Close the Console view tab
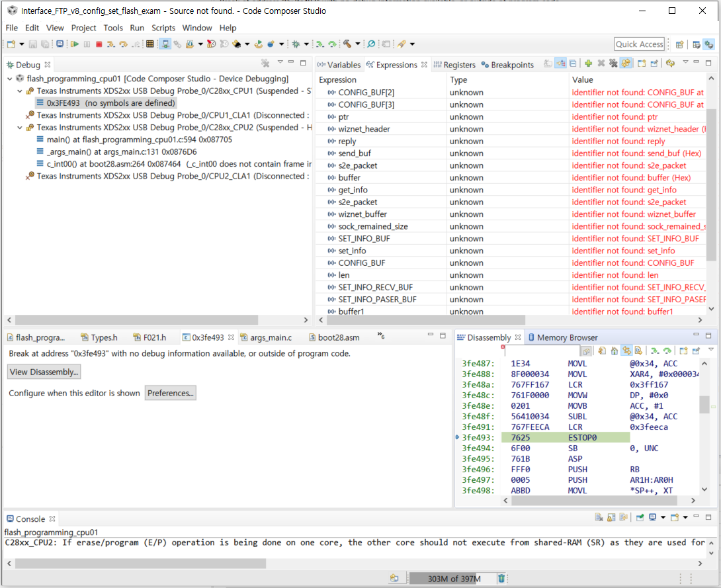The width and height of the screenshot is (721, 588). coord(52,519)
